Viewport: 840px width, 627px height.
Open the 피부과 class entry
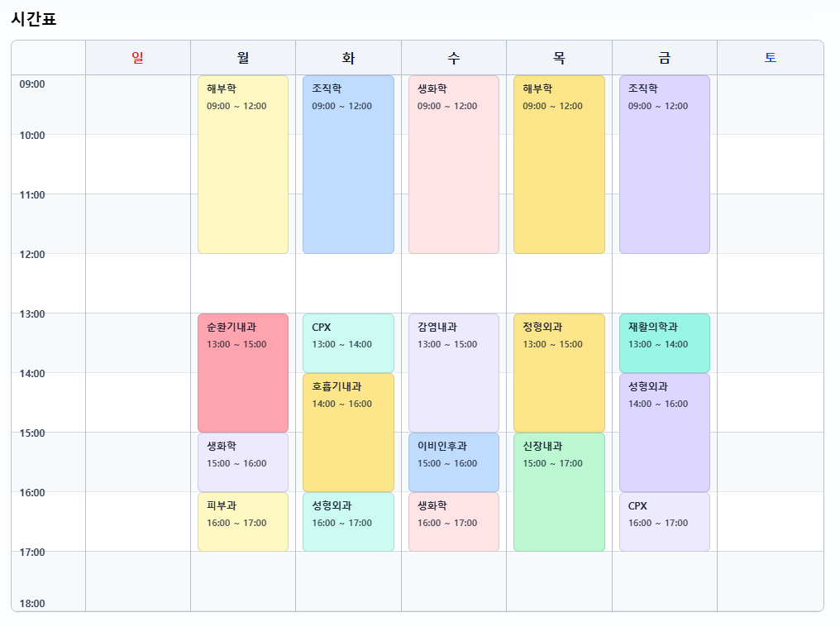coord(243,522)
